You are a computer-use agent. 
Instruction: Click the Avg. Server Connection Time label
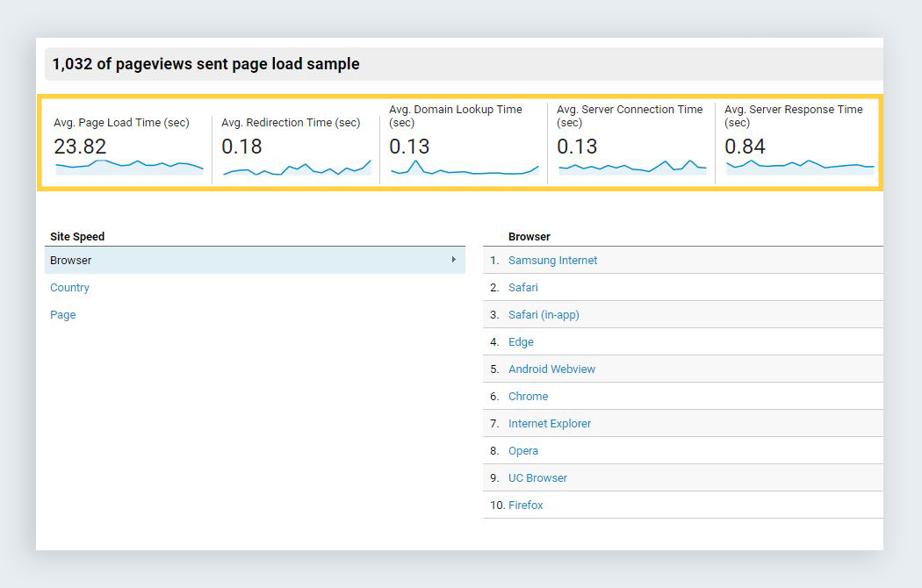click(x=630, y=116)
